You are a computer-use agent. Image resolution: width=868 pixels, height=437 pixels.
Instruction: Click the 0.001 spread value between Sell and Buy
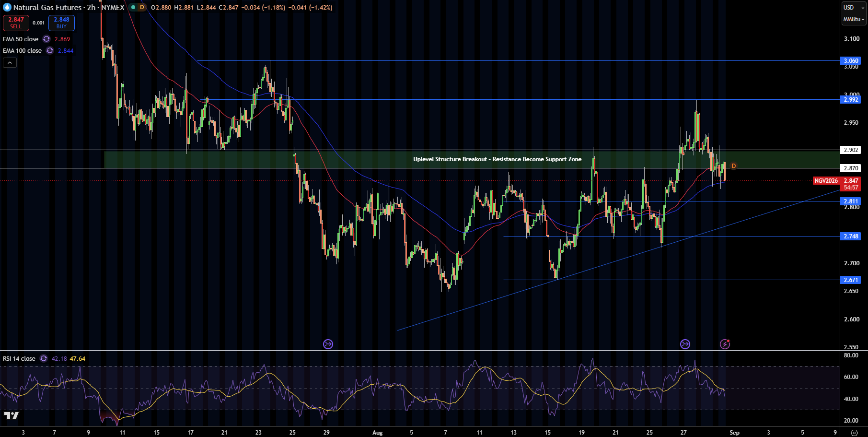click(x=39, y=23)
